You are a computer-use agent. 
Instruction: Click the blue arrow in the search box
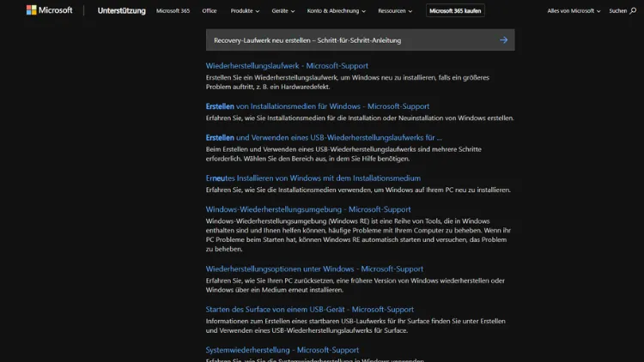point(503,40)
